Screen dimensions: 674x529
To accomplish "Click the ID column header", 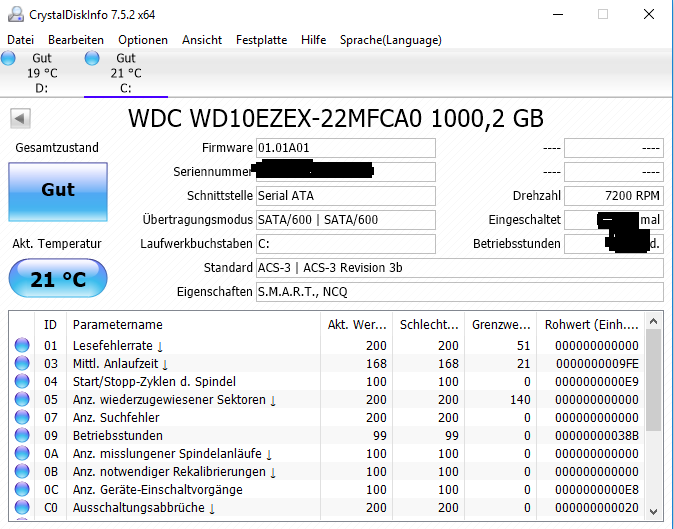I will 50,324.
